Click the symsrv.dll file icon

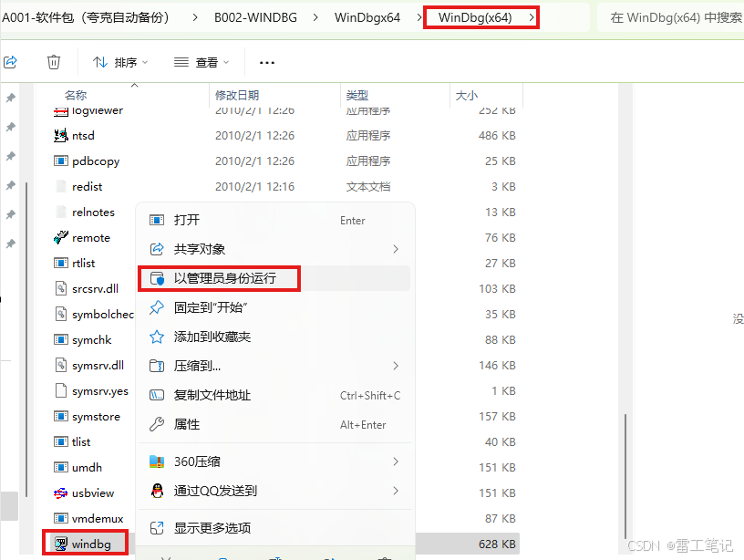tap(61, 366)
